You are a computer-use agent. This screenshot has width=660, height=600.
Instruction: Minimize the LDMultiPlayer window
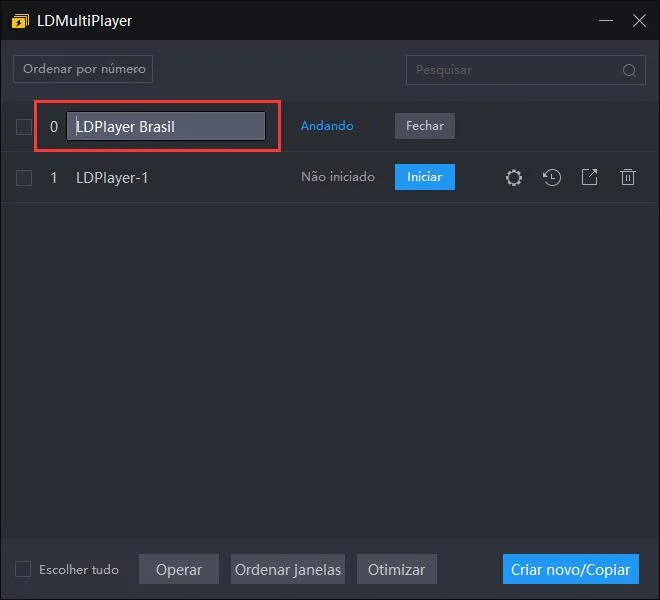(x=606, y=21)
